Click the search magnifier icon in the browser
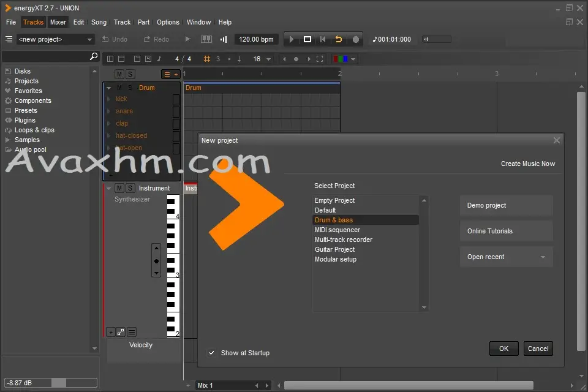This screenshot has width=588, height=392. pos(94,56)
